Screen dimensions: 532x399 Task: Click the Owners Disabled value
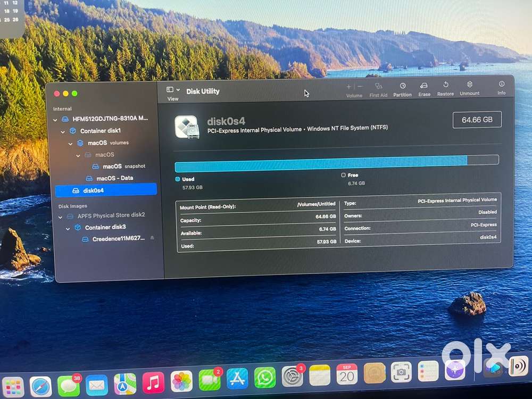click(x=487, y=212)
